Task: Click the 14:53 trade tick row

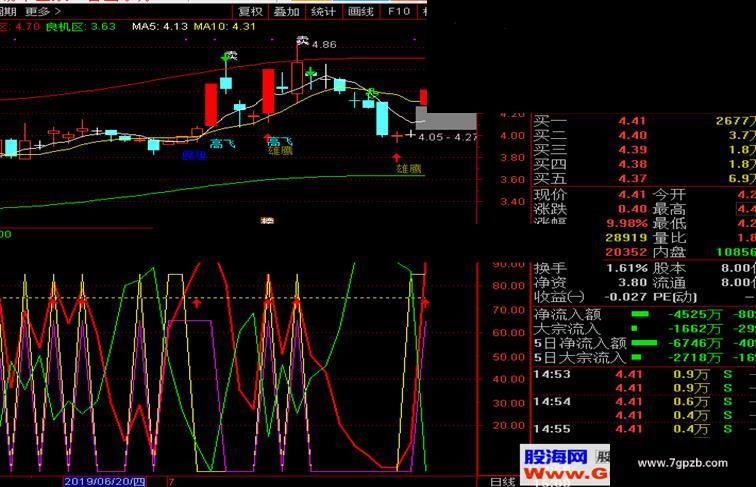Action: pyautogui.click(x=643, y=374)
